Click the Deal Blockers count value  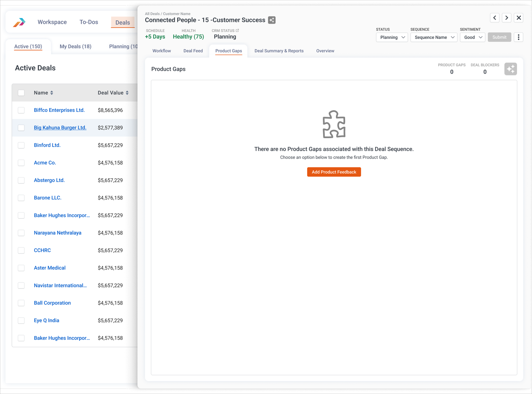click(x=485, y=72)
